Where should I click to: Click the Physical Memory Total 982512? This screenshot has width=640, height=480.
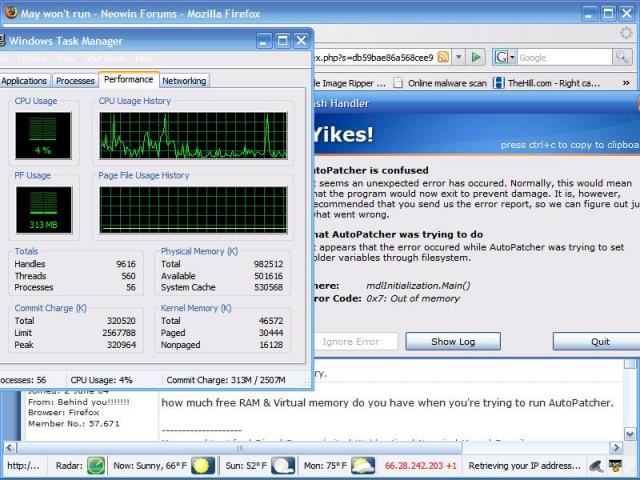point(268,264)
